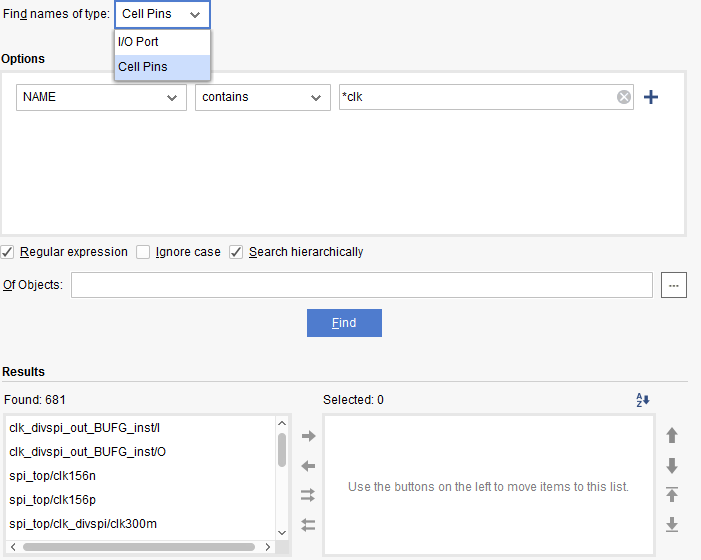Remove item using left arrow button
The height and width of the screenshot is (560, 701).
point(308,465)
